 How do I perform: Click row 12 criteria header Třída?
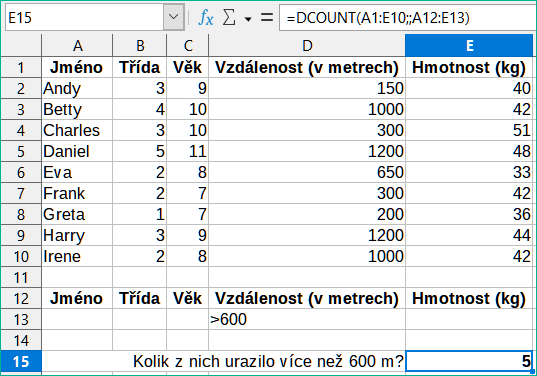pos(140,298)
